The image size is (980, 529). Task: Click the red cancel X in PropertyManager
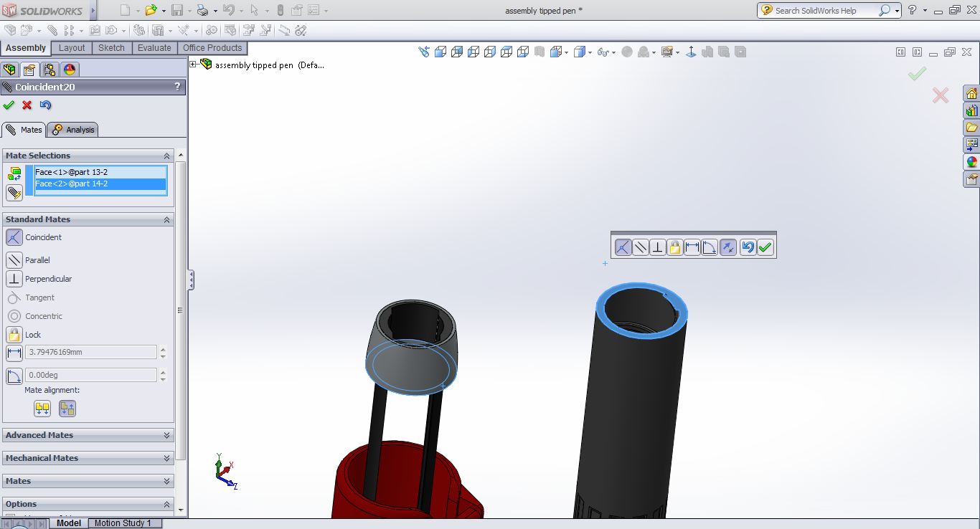(27, 105)
